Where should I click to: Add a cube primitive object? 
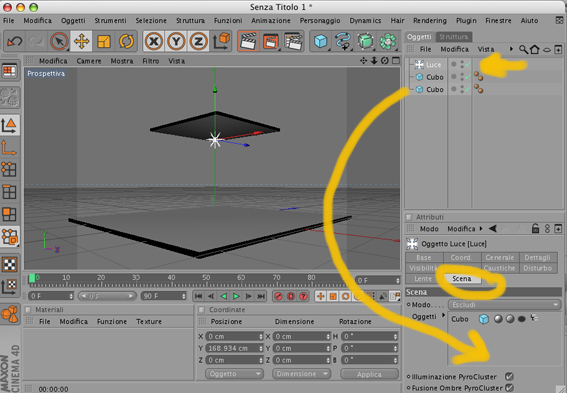(321, 41)
